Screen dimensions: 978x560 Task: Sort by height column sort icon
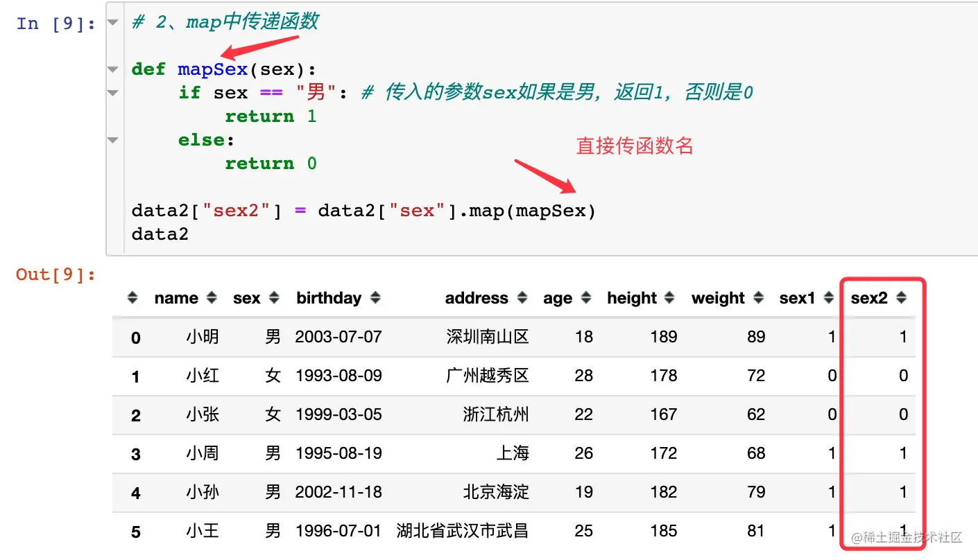(x=669, y=298)
